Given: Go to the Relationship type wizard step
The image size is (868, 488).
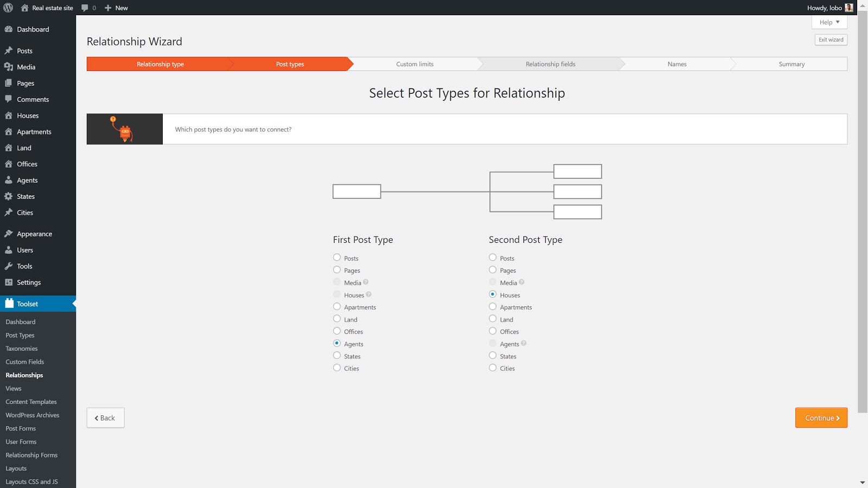Looking at the screenshot, I should (x=160, y=64).
